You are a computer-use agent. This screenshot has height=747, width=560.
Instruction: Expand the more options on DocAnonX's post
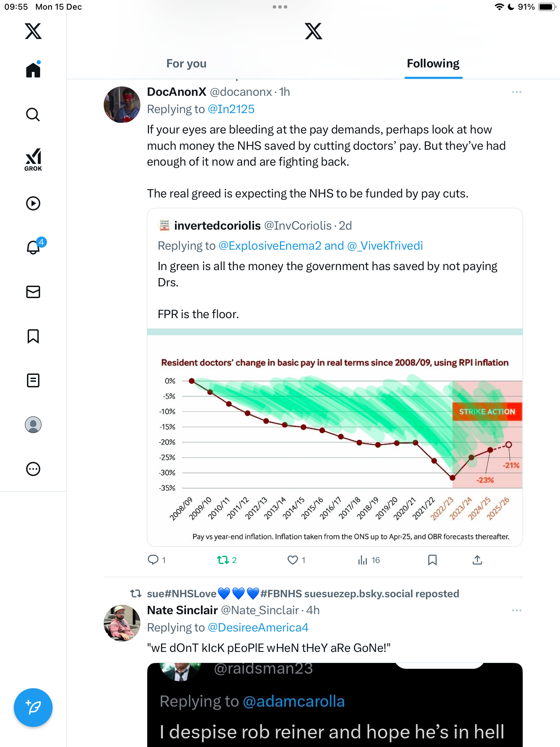coord(517,92)
